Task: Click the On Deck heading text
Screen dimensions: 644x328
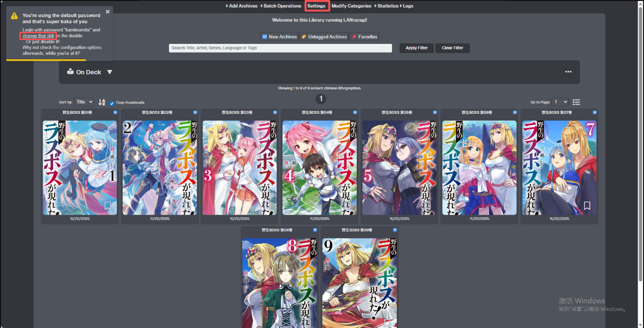Action: 89,72
